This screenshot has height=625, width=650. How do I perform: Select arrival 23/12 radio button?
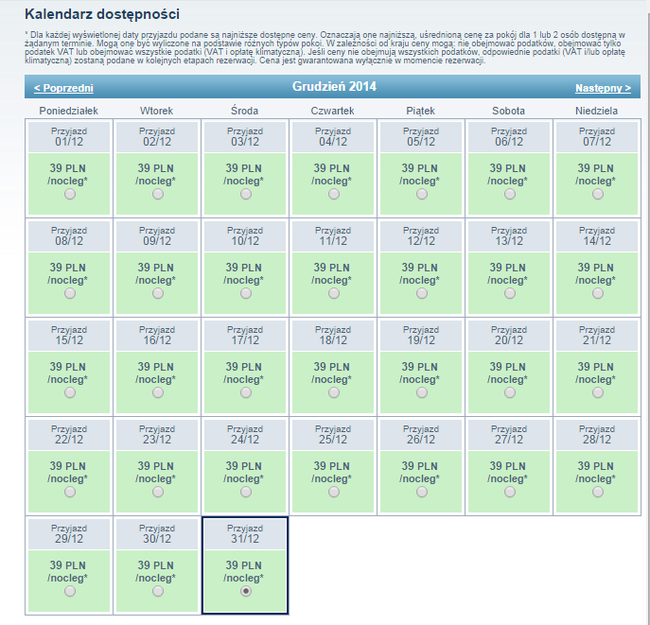[x=158, y=492]
